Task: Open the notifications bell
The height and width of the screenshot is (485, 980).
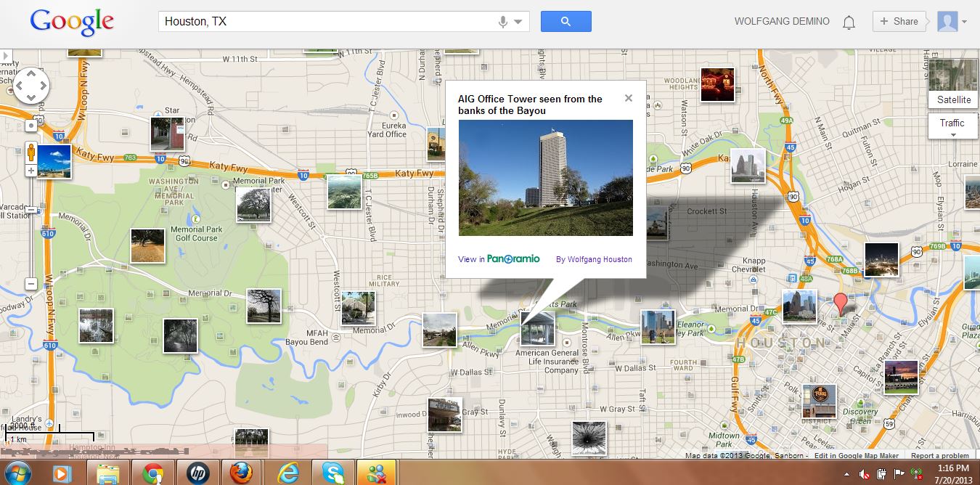Action: click(849, 22)
